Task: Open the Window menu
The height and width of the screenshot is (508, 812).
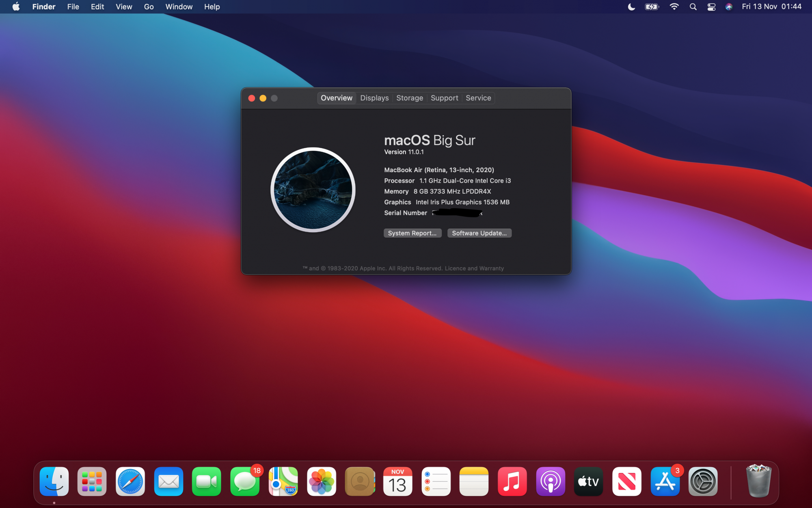Action: click(x=179, y=7)
